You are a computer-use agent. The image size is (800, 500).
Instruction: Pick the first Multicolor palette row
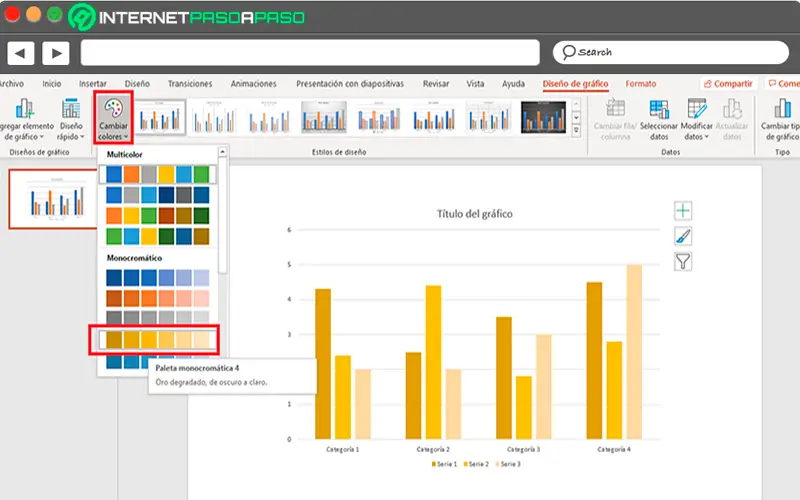tap(158, 174)
